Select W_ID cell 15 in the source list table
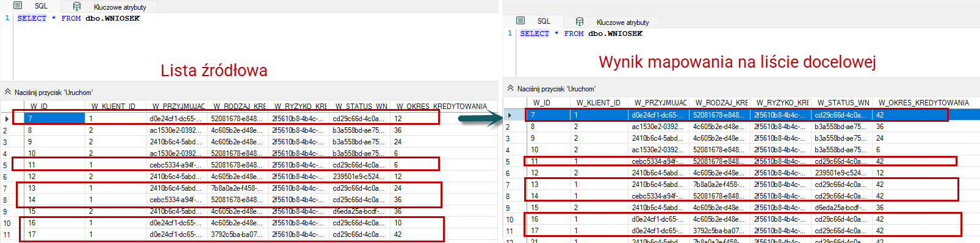Screen dimensions: 980x243 [54, 211]
